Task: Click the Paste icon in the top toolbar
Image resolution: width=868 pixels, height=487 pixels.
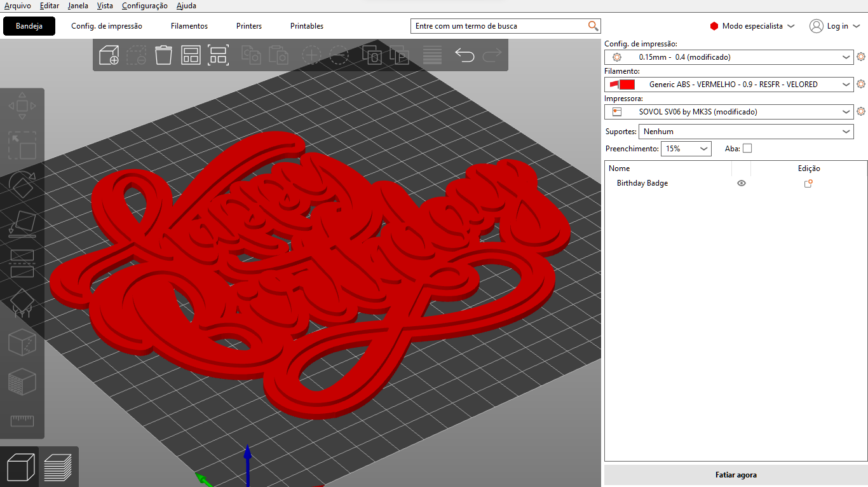Action: (278, 55)
